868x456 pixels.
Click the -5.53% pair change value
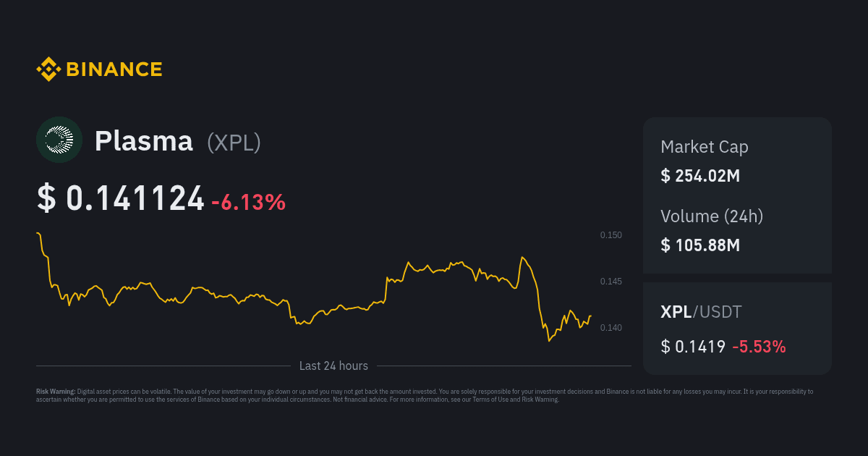coord(759,347)
